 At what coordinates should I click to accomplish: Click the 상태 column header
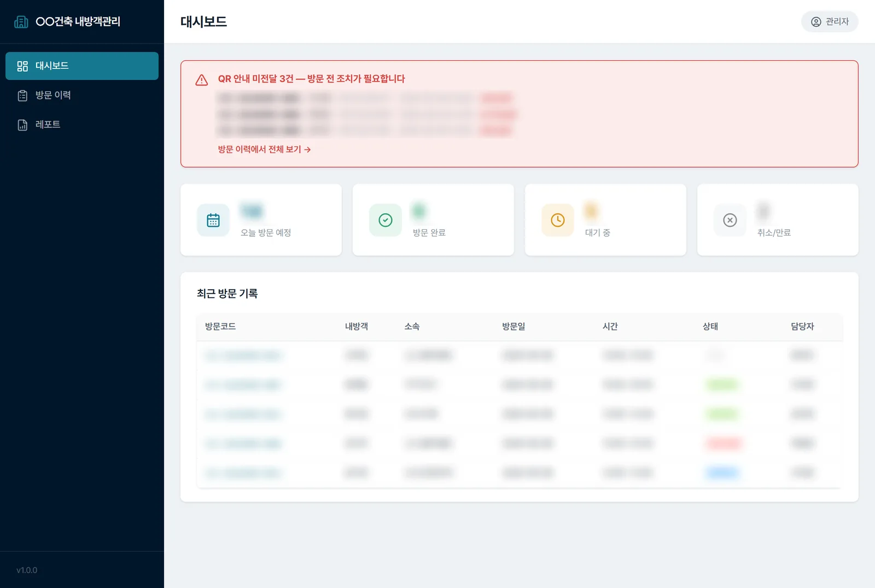(710, 327)
